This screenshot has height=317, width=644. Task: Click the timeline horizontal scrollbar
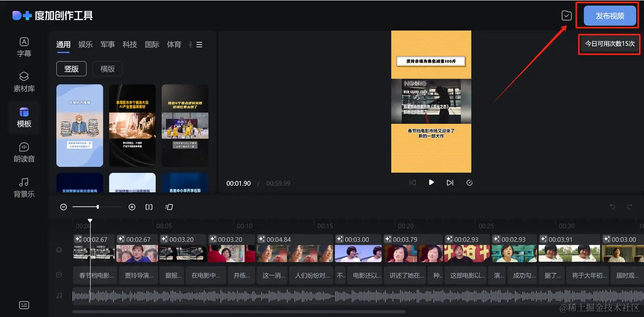click(x=239, y=312)
